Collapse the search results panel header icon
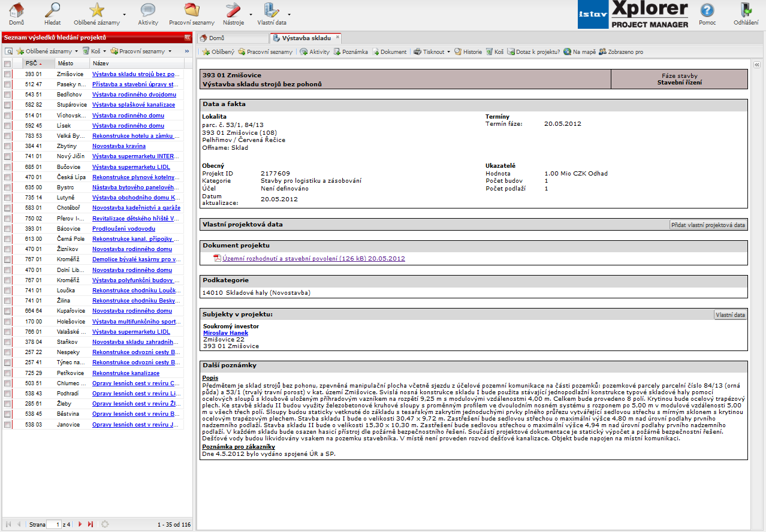This screenshot has width=766, height=532. click(187, 38)
